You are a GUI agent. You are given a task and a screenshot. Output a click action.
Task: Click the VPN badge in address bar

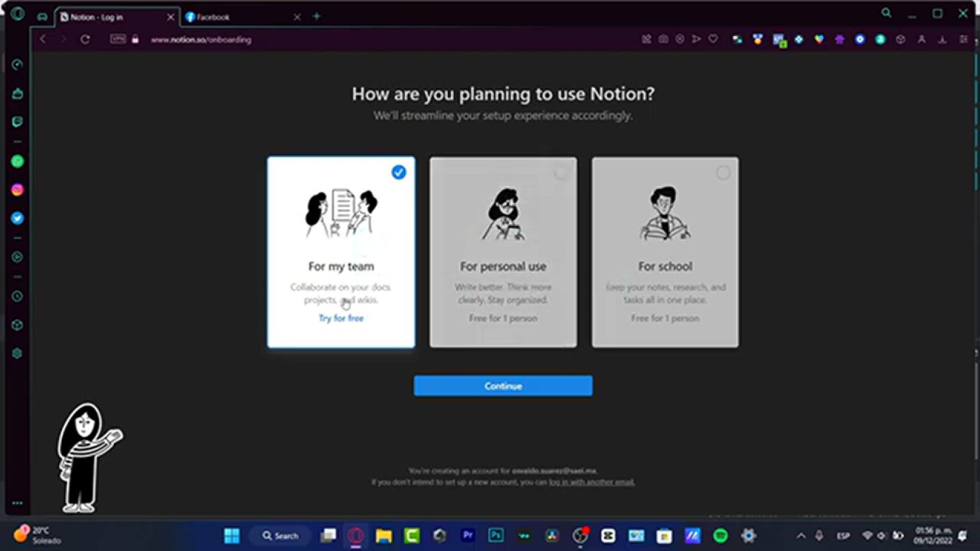pos(118,39)
